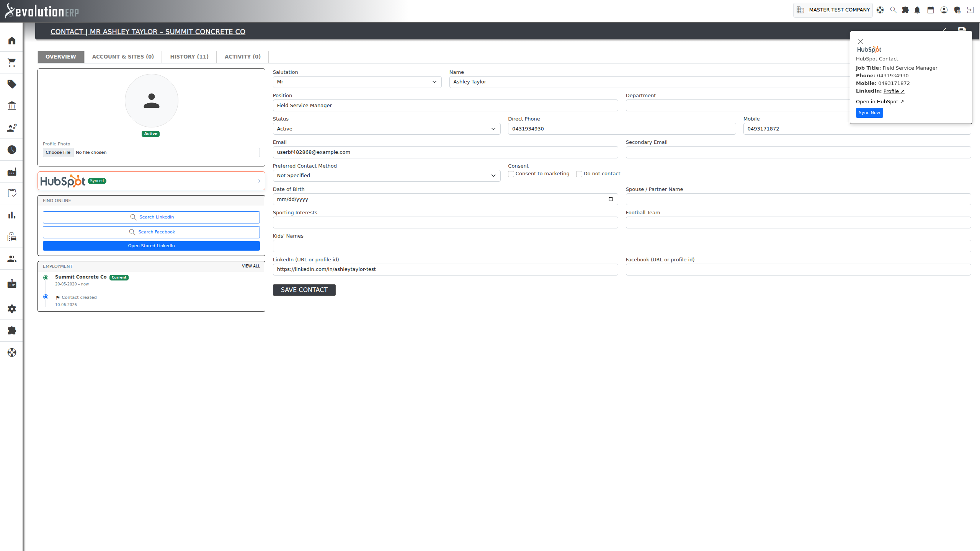Click the Save Contact button
Viewport: 980px width, 551px height.
point(304,290)
